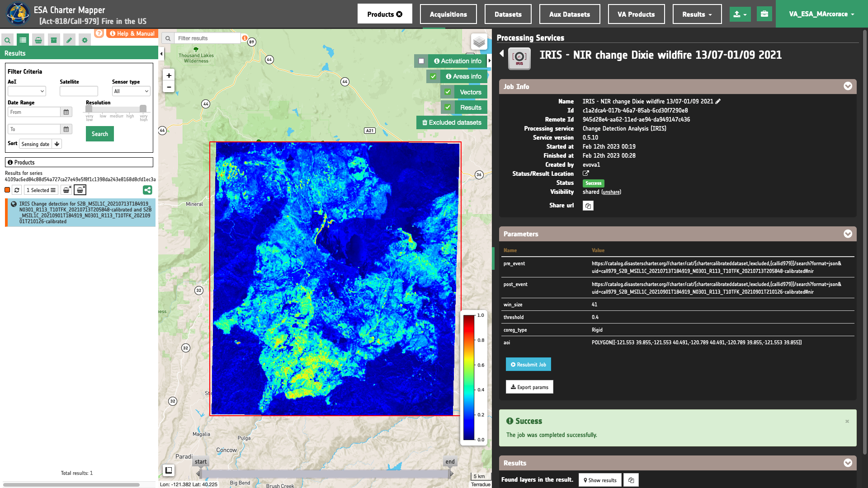Click the very high resolution slider handle
The width and height of the screenshot is (868, 488).
143,108
